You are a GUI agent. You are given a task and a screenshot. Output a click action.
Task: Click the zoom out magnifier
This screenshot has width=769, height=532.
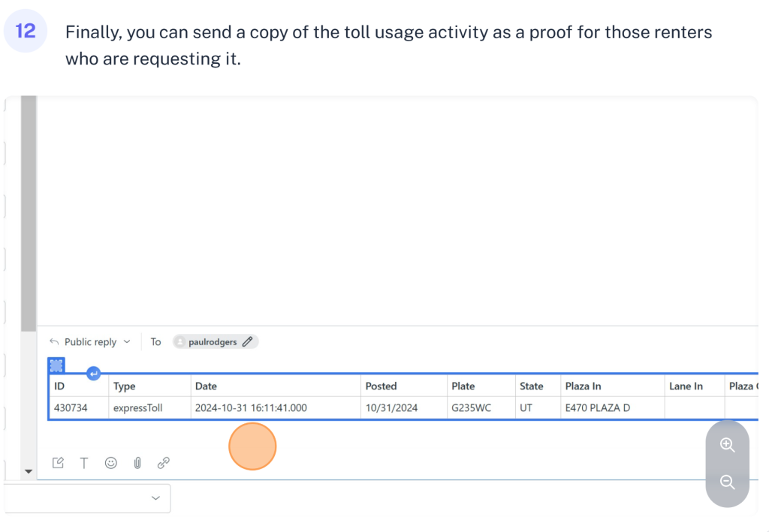(727, 482)
